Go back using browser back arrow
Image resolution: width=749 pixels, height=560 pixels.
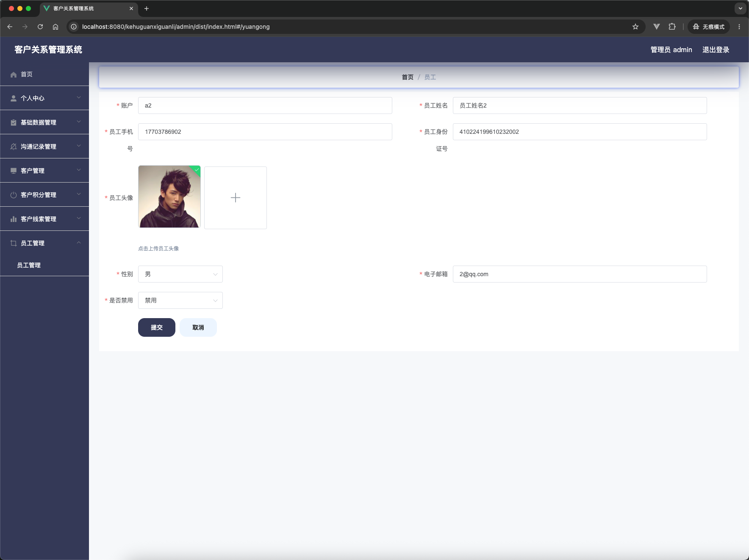tap(10, 27)
